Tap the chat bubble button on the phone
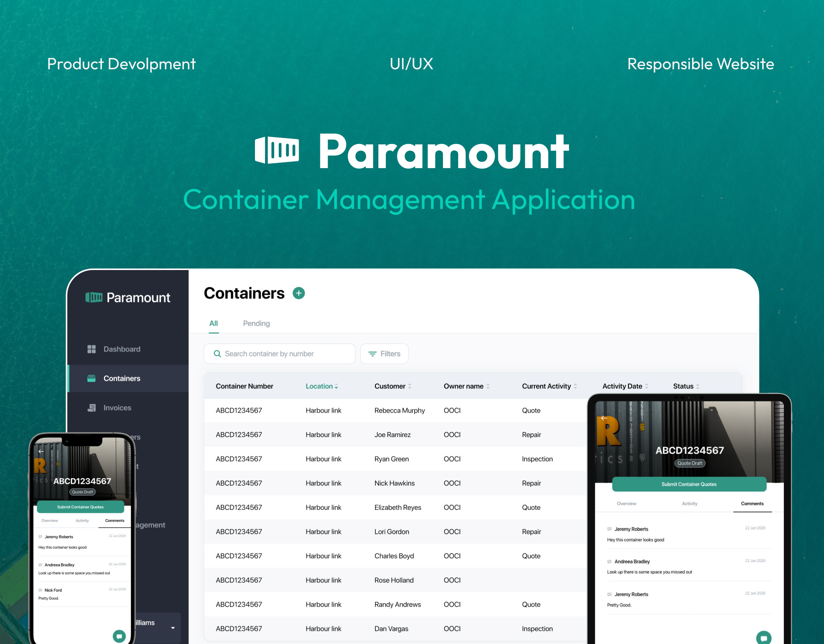The width and height of the screenshot is (824, 644). [119, 636]
